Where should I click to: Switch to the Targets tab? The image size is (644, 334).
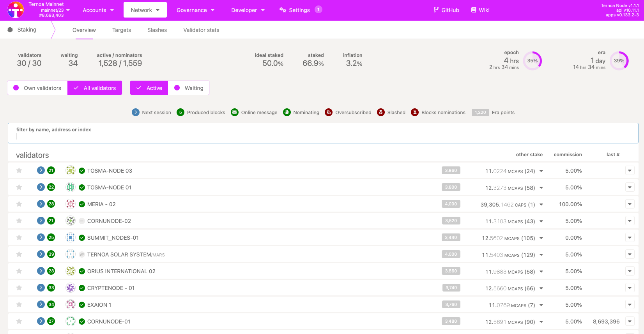122,30
